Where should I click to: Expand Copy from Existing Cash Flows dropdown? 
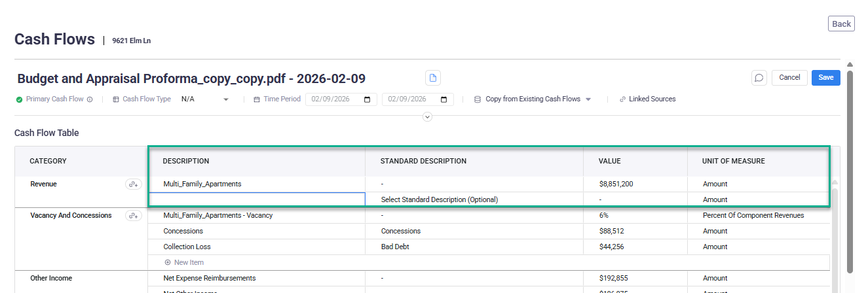coord(588,99)
